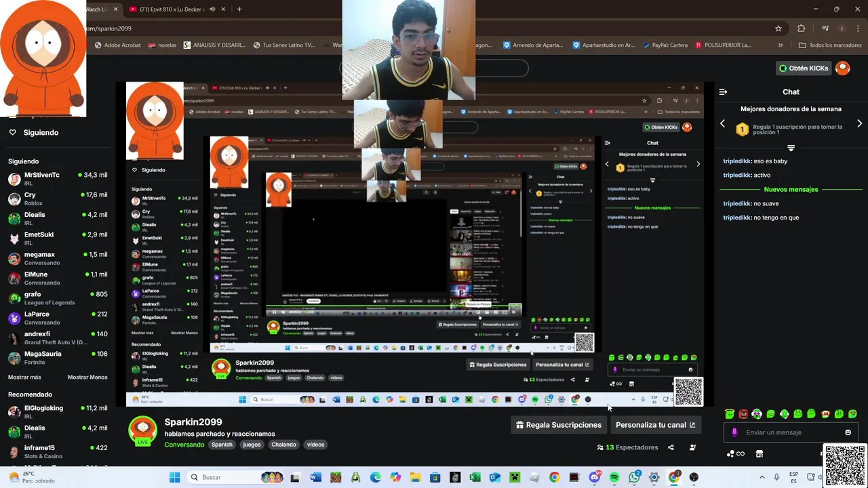
Task: Show hidden system tray icons
Action: tap(762, 477)
